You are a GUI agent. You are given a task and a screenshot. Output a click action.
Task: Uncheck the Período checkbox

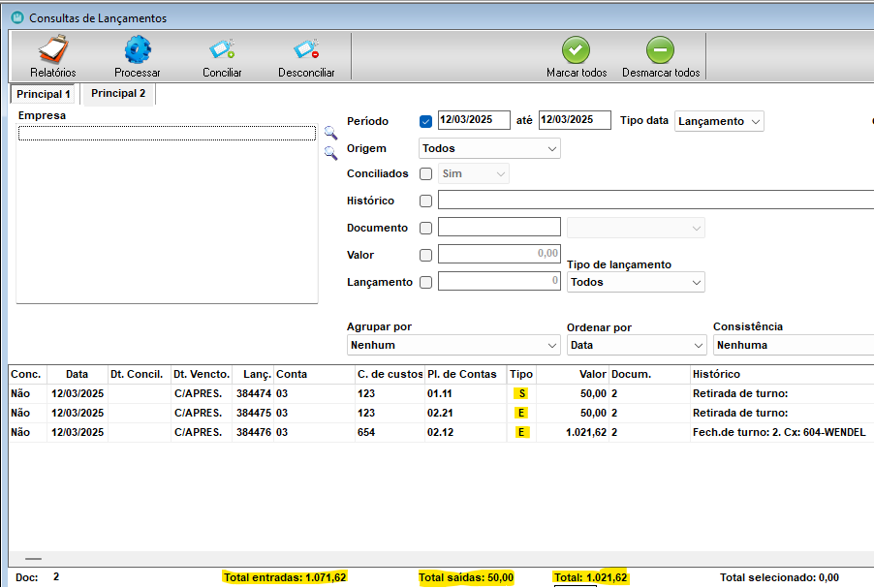coord(425,121)
